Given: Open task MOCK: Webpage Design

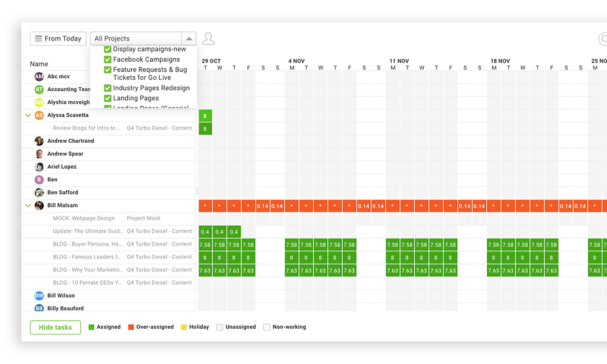Looking at the screenshot, I should pos(84,218).
